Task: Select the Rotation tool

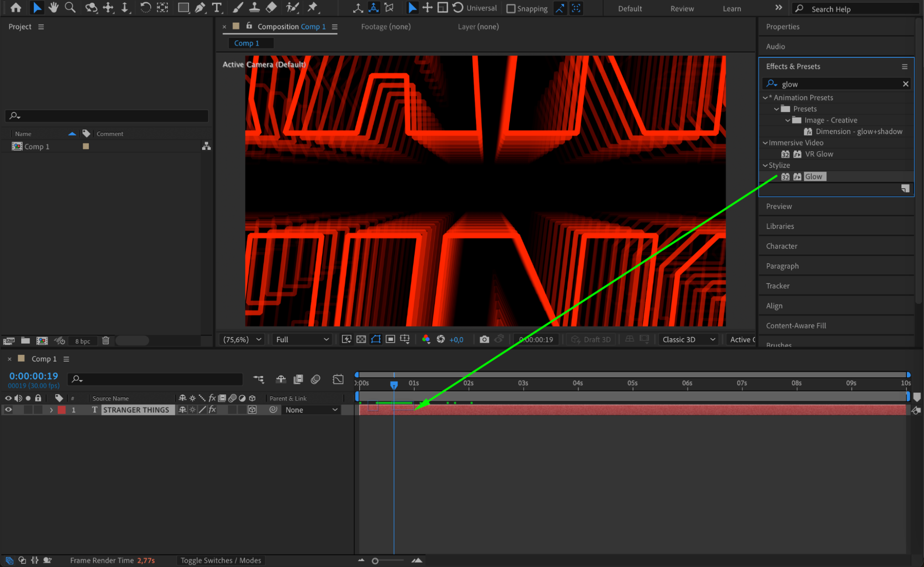Action: [x=145, y=7]
